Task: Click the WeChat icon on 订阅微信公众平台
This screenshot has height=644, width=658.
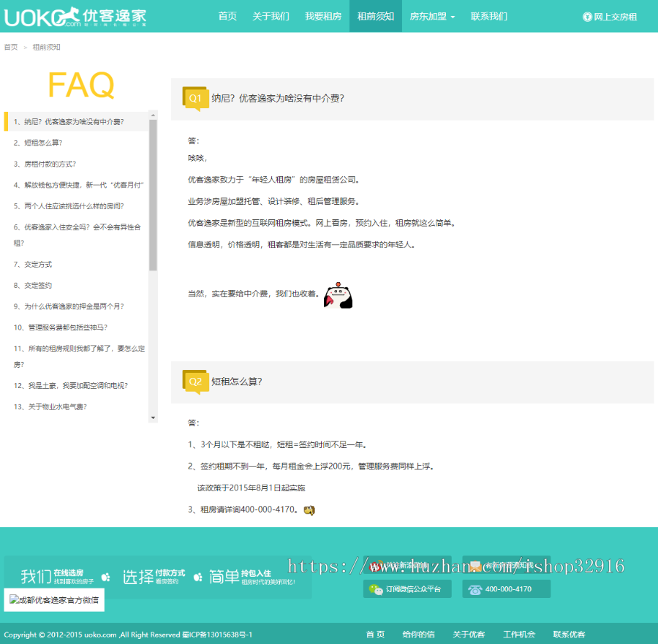Action: (375, 588)
